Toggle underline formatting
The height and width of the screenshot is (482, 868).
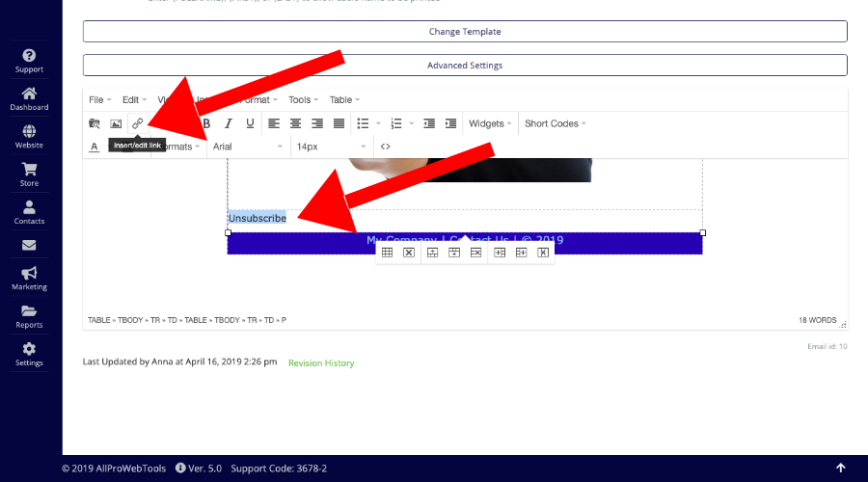pos(250,123)
